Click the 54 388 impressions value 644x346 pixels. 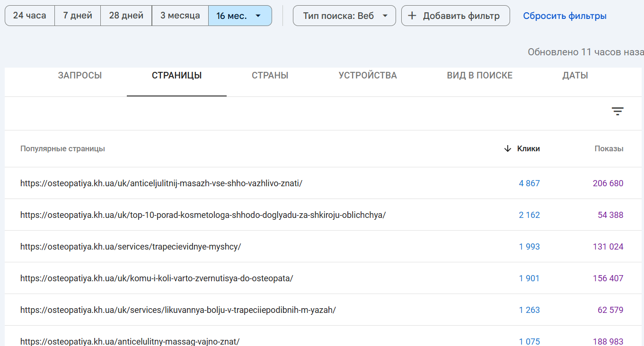tap(610, 215)
